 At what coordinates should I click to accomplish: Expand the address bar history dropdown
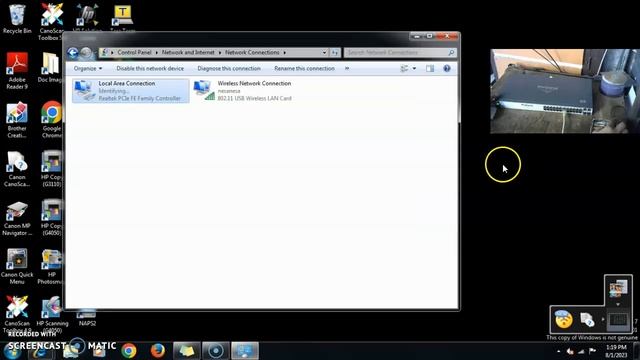(x=324, y=53)
